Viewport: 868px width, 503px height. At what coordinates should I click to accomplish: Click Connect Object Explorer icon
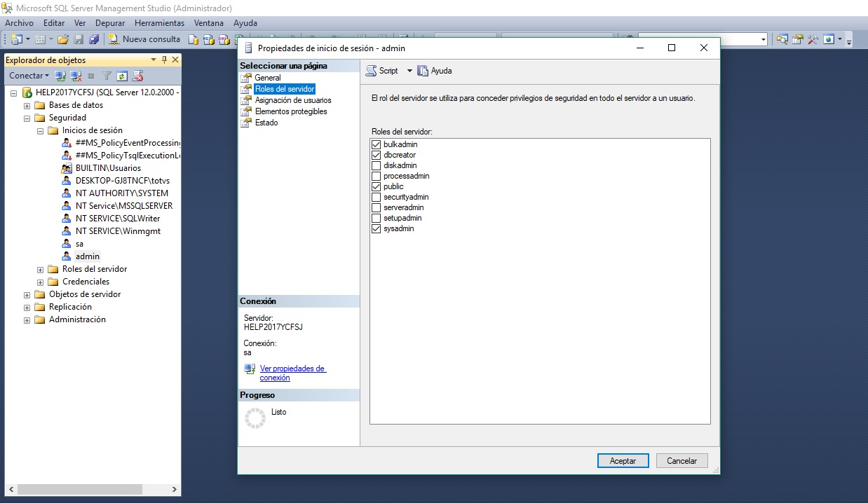60,76
